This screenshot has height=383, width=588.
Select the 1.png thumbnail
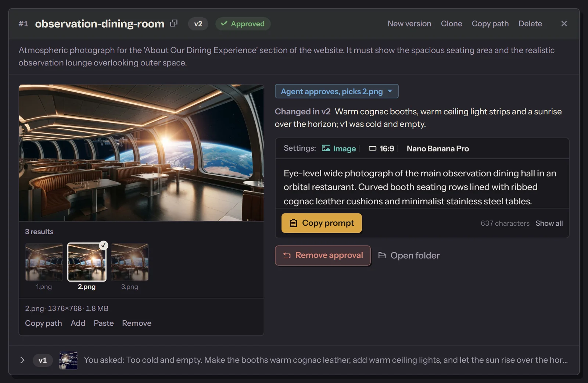44,262
